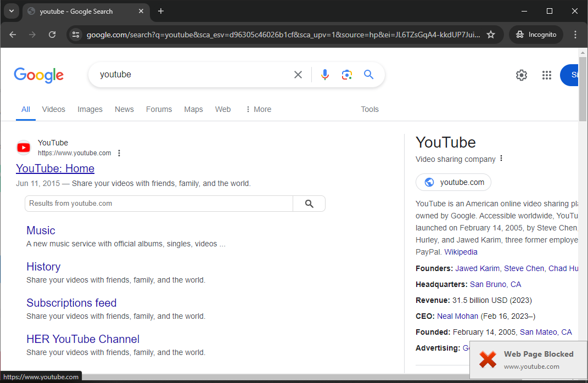Click the page vertical scrollbar thumb

coord(583,89)
